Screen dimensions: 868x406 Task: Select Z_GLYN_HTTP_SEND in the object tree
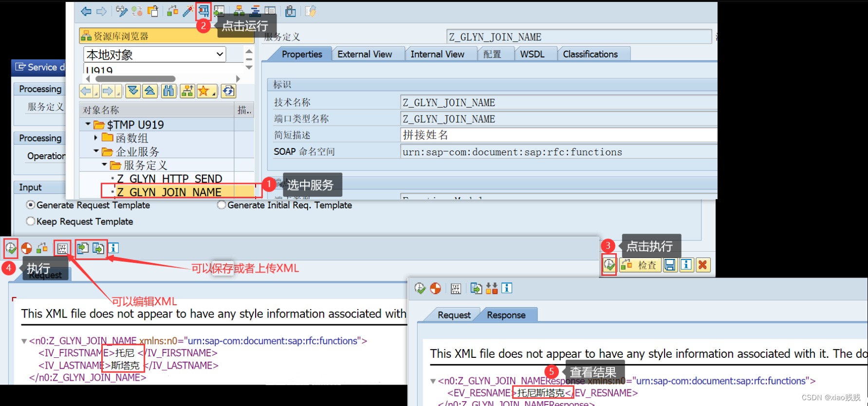pyautogui.click(x=169, y=179)
